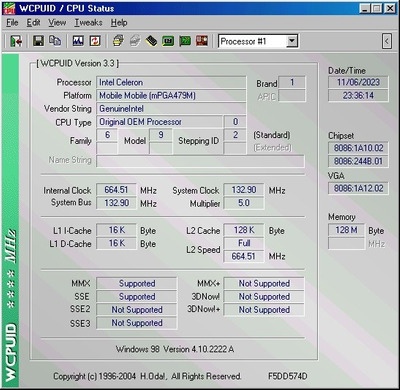The width and height of the screenshot is (400, 390).
Task: Open the Tweaks menu
Action: [88, 23]
